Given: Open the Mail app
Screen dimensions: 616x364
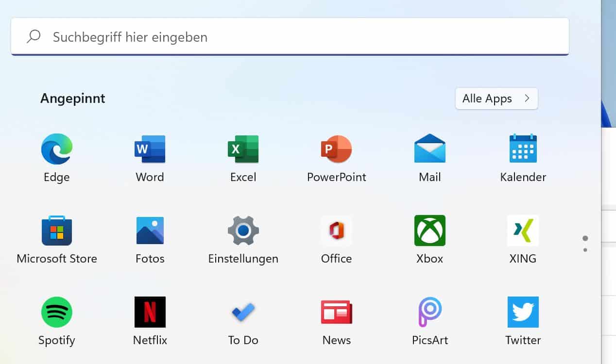Looking at the screenshot, I should 429,149.
